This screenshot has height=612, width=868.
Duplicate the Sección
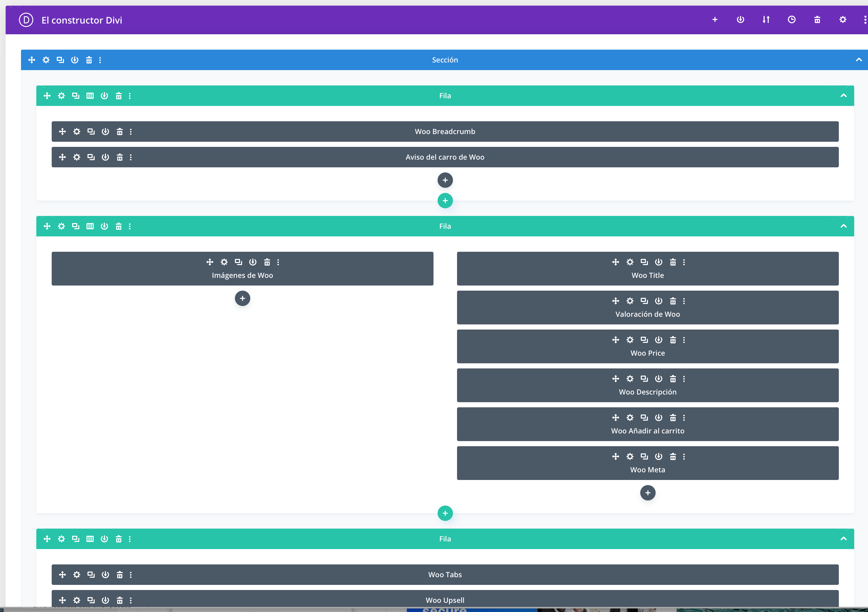[60, 60]
